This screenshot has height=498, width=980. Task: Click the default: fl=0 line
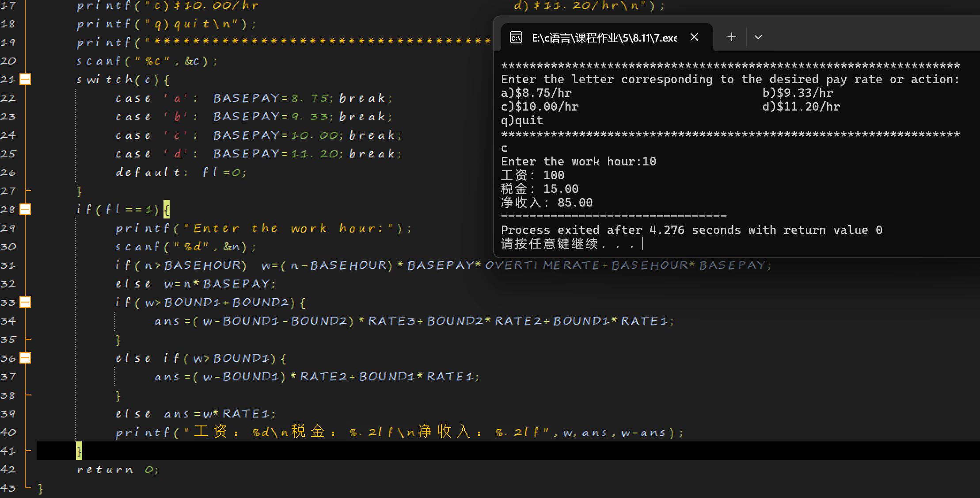click(180, 172)
